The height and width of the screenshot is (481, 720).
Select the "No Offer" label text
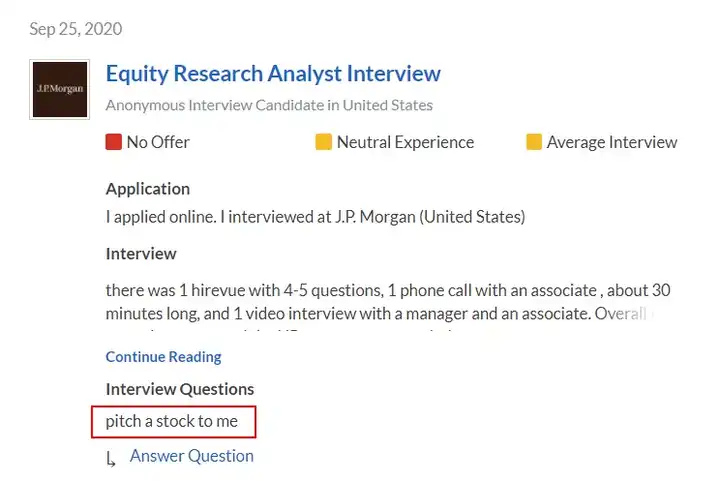click(x=158, y=142)
